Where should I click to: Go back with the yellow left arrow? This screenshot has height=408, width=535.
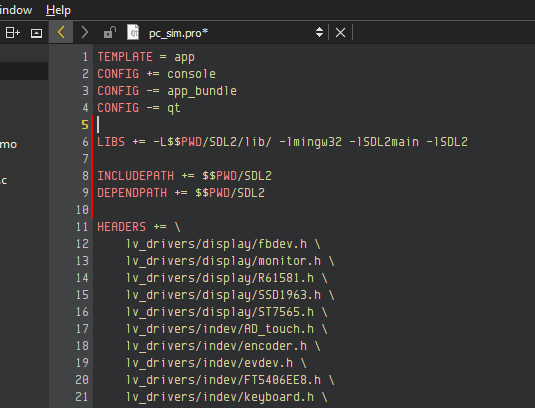(61, 33)
